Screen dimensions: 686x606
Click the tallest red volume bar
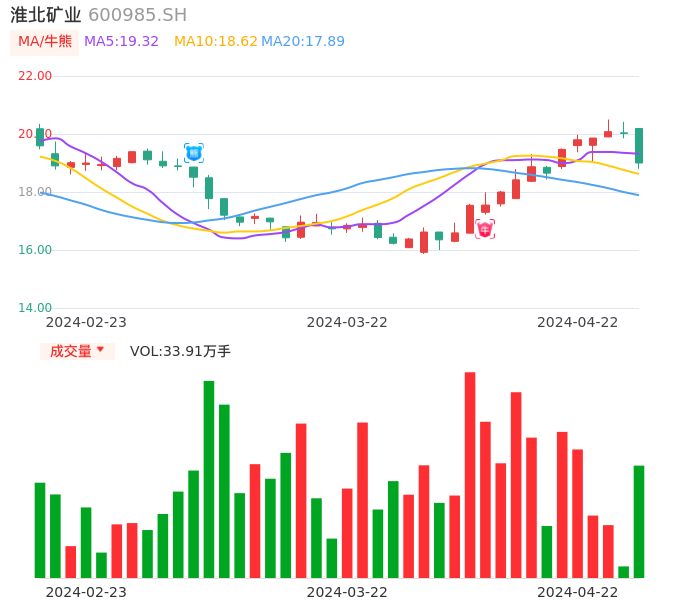point(470,475)
